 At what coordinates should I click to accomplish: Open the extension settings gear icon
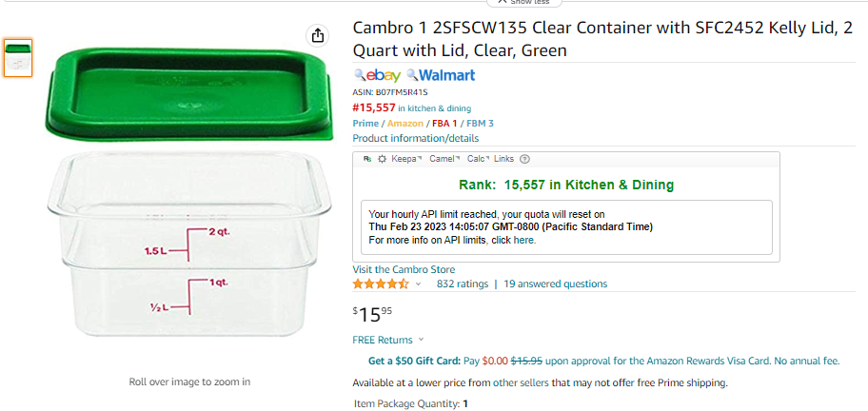click(x=382, y=159)
